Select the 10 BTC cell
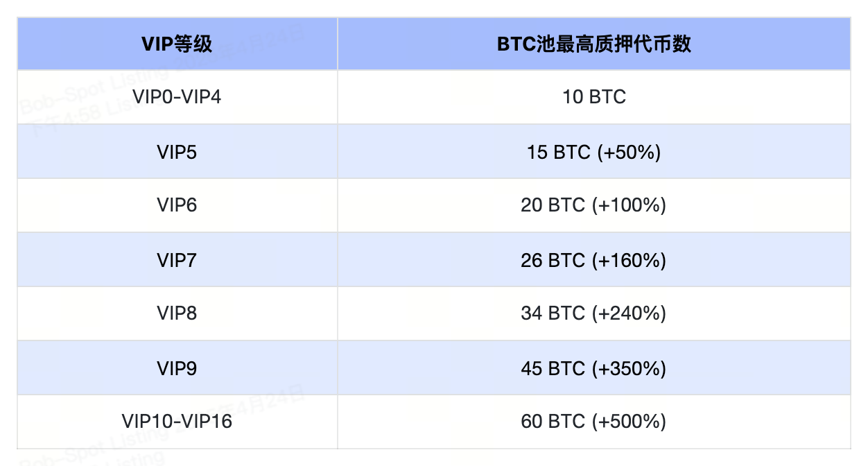Viewport: 868px width, 466px height. [x=593, y=96]
